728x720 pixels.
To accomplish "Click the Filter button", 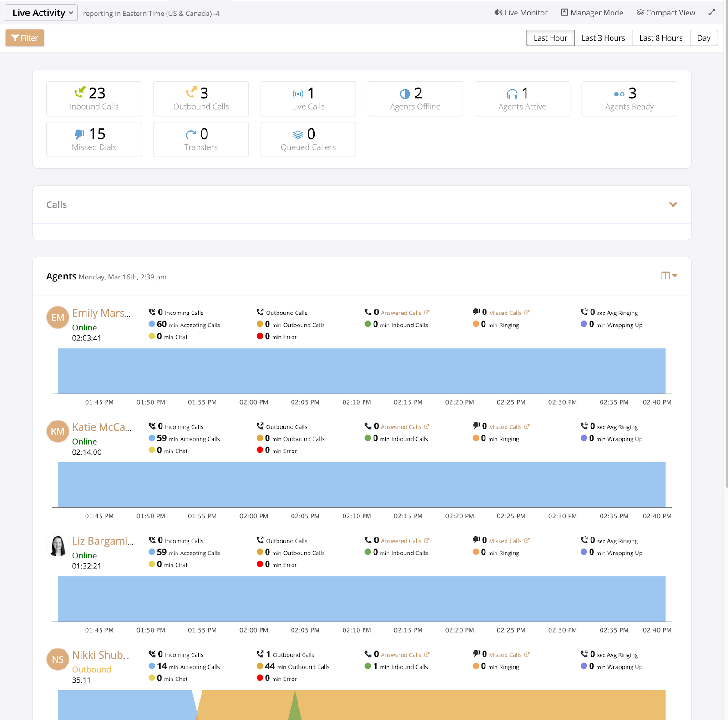I will tap(25, 38).
